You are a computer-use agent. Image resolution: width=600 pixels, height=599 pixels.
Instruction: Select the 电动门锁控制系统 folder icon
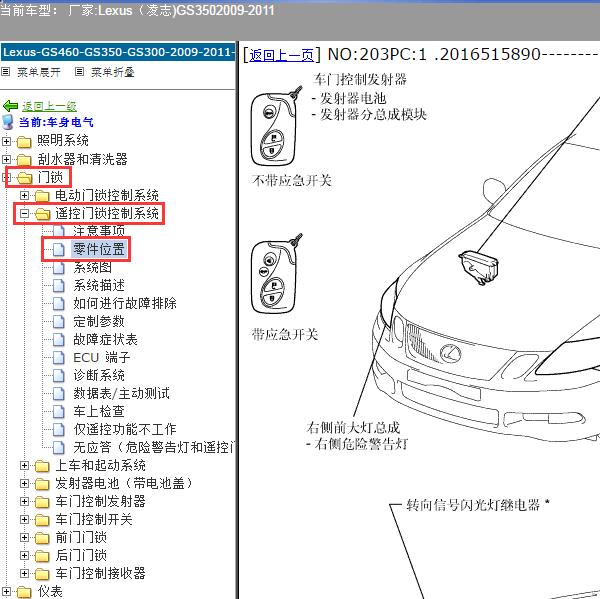(42, 196)
